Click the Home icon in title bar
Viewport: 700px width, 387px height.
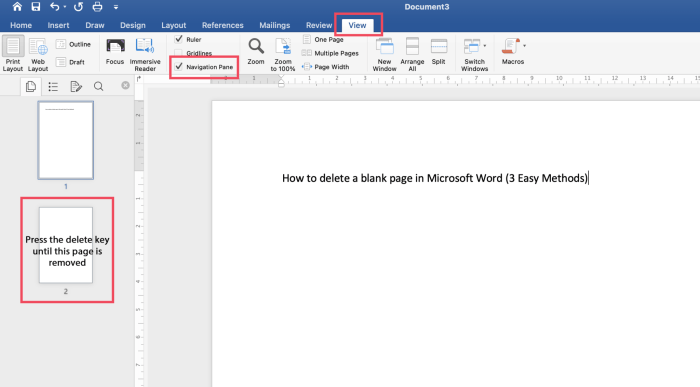point(17,7)
